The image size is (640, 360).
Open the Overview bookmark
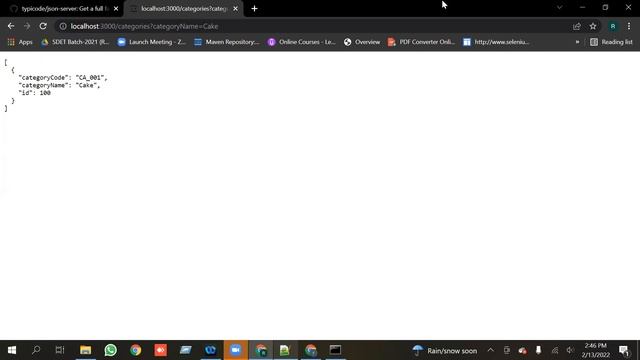362,42
